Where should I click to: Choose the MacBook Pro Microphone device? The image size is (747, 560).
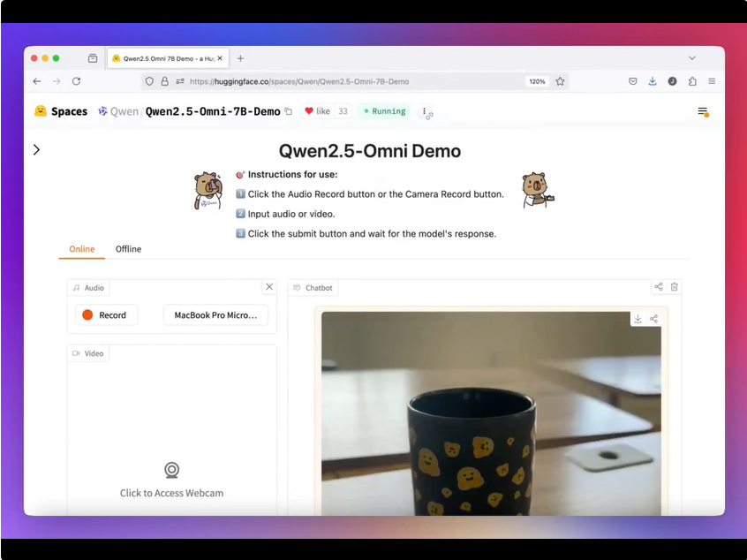215,315
